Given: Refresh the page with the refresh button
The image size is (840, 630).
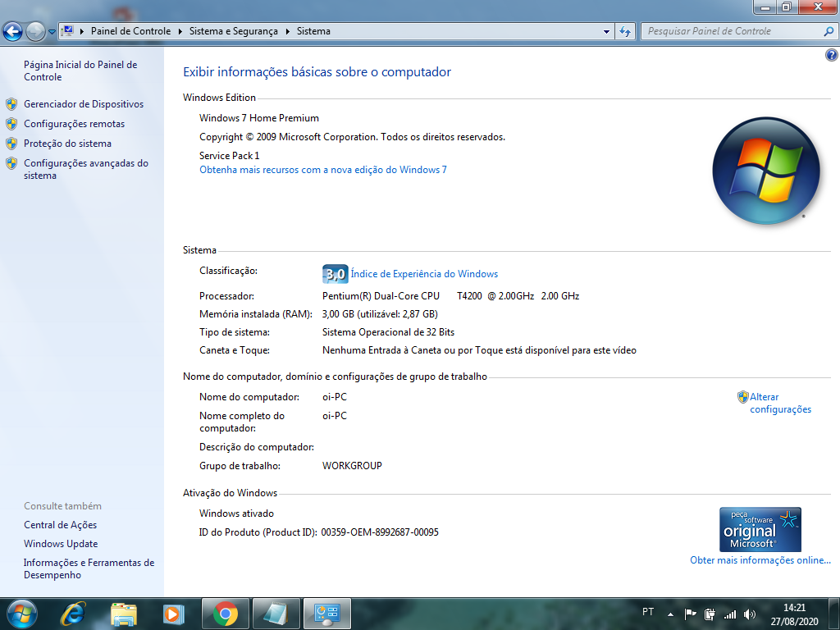Looking at the screenshot, I should pos(625,32).
